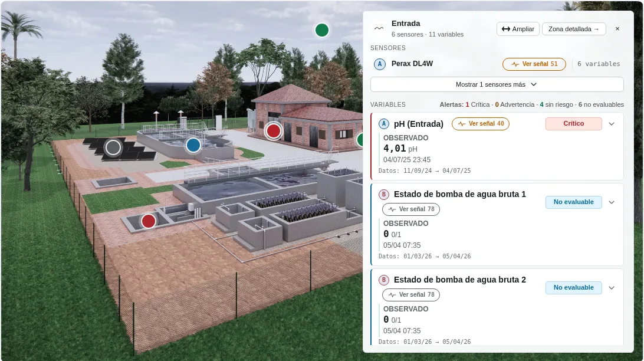Click badge B of bomba de agua bruta 1
The width and height of the screenshot is (644, 361).
pos(383,194)
